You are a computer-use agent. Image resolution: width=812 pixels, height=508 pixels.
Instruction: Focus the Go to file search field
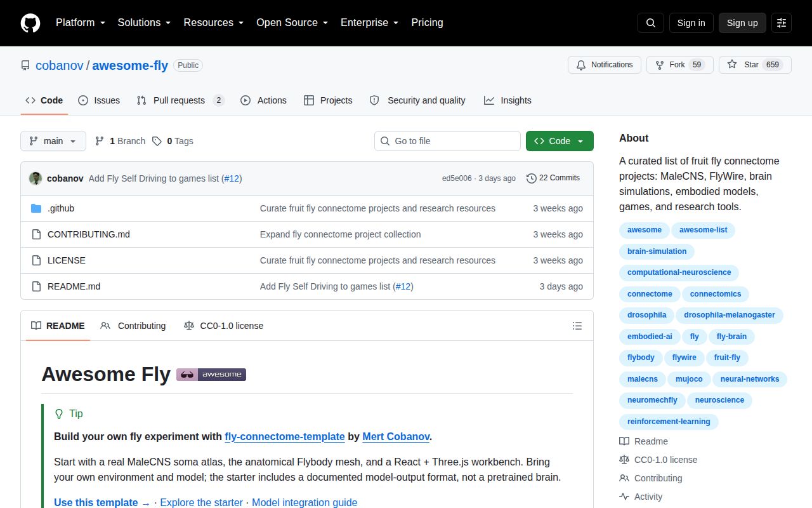[x=447, y=141]
